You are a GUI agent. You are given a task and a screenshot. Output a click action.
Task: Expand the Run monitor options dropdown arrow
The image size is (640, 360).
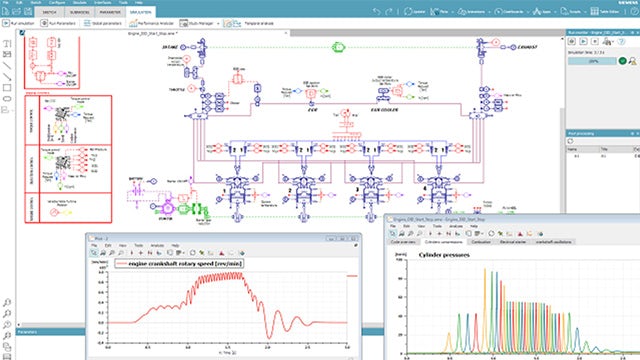click(x=613, y=42)
